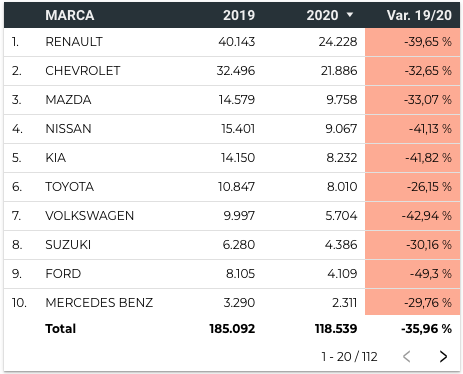Sort table by MARCA column header

tap(70, 15)
